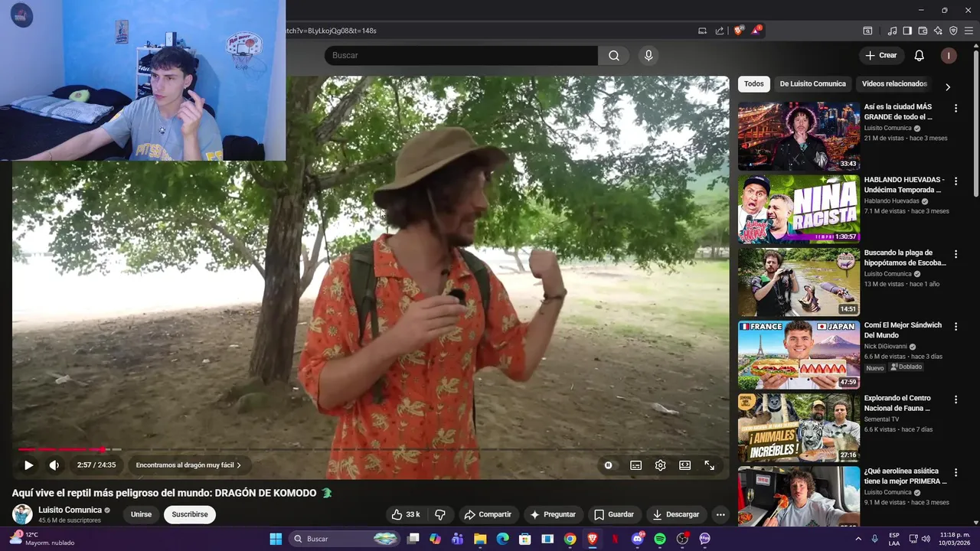Open the Brave playlist music note icon
The image size is (980, 551).
[892, 31]
